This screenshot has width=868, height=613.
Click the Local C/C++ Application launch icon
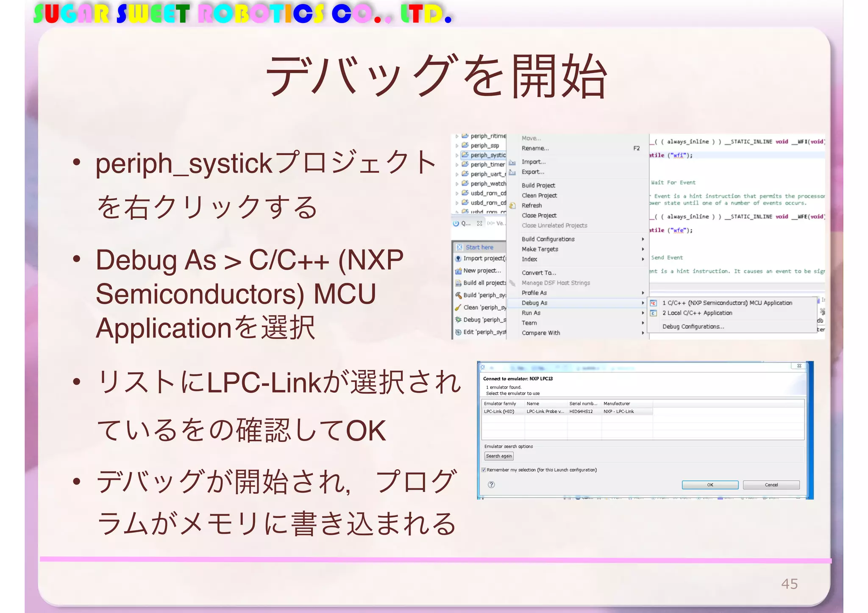[654, 313]
